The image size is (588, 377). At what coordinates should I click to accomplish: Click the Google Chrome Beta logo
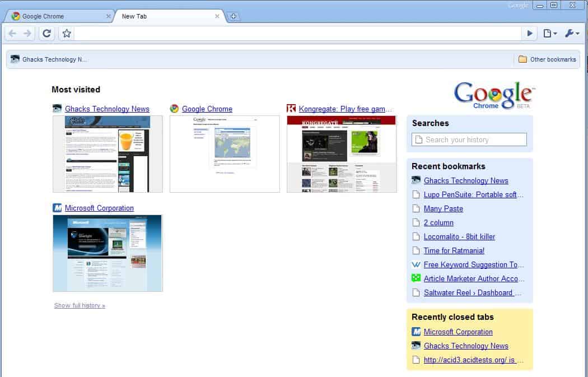tap(493, 95)
